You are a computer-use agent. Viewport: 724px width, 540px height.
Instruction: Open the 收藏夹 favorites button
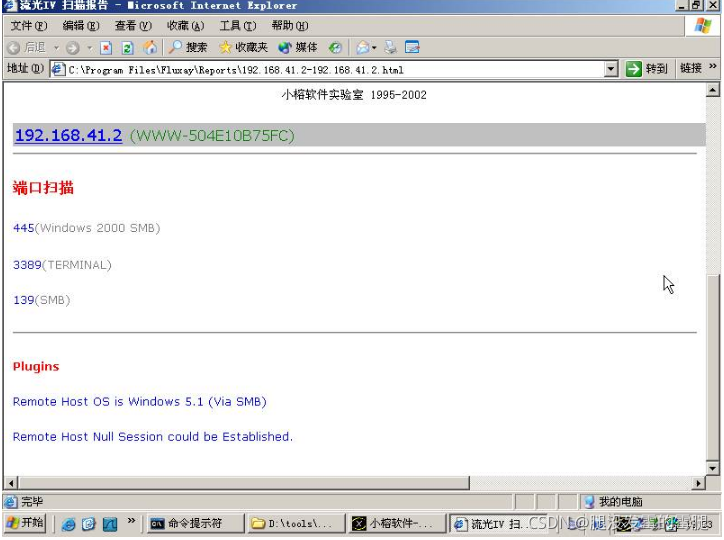click(x=243, y=47)
